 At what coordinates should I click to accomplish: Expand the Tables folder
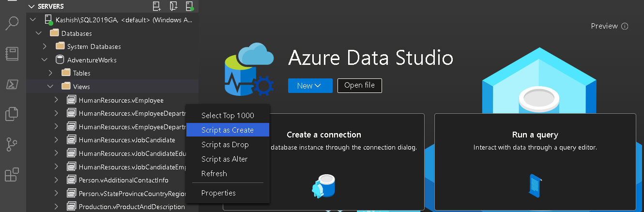coord(50,73)
